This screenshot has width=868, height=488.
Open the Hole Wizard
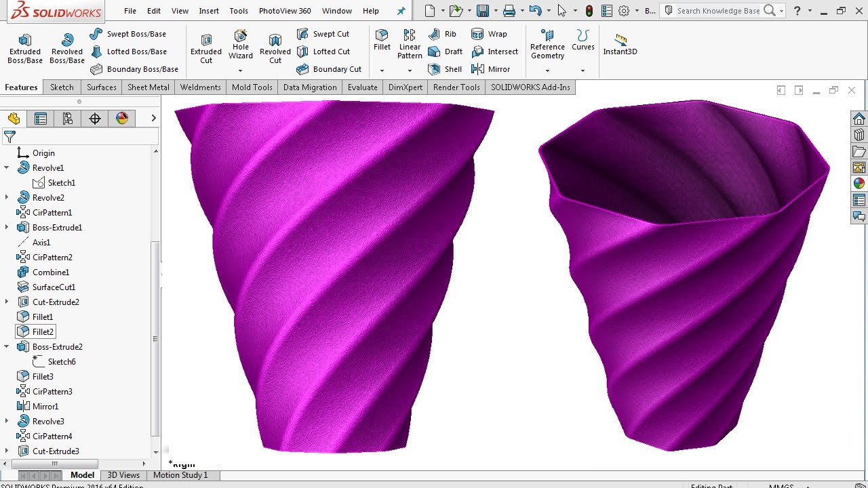tap(241, 45)
